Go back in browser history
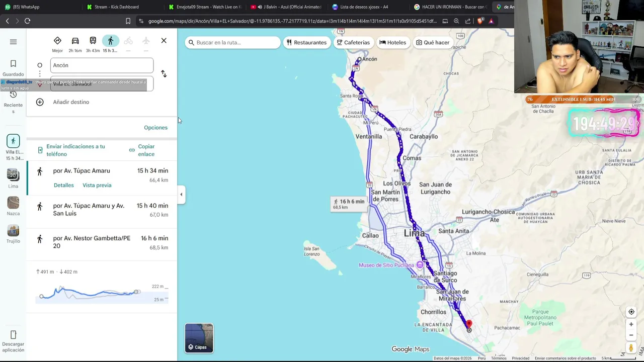The image size is (644, 362). [7, 21]
